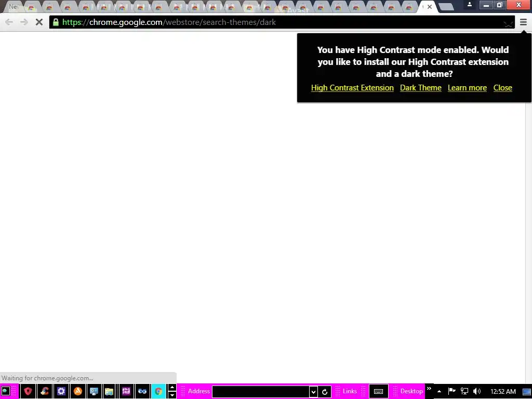
Task: Click the Chrome URL address field
Action: [282, 22]
